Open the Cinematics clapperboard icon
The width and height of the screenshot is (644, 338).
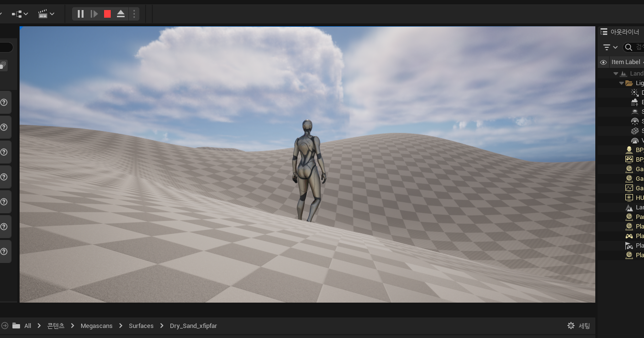pyautogui.click(x=42, y=14)
